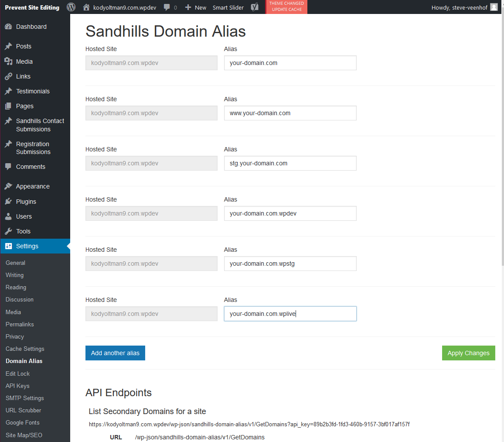Viewport: 504px width, 442px height.
Task: Open the Tools menu
Action: point(35,231)
